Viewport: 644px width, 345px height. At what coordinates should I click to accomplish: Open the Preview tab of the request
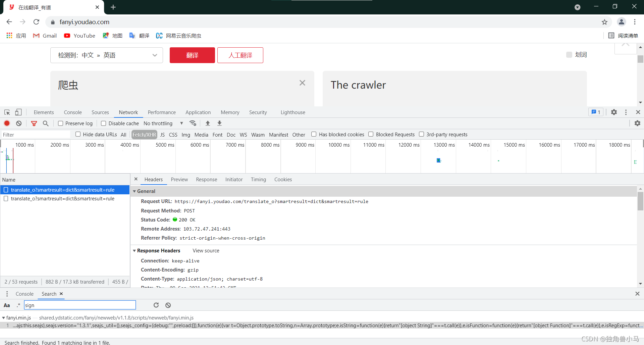click(x=179, y=180)
